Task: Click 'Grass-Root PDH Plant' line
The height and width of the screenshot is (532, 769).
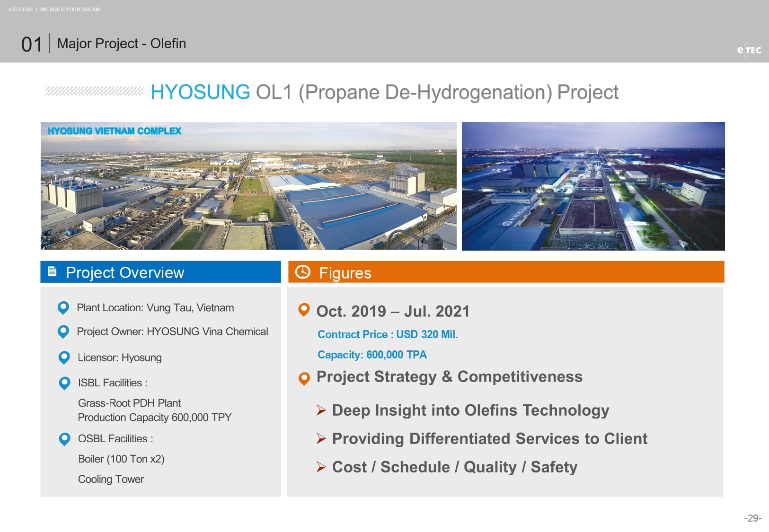Action: pyautogui.click(x=129, y=403)
